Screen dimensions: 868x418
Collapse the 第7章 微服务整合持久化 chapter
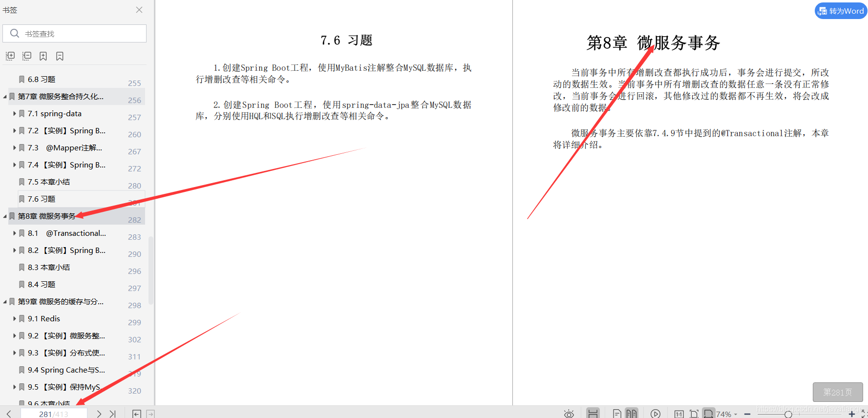pos(5,97)
